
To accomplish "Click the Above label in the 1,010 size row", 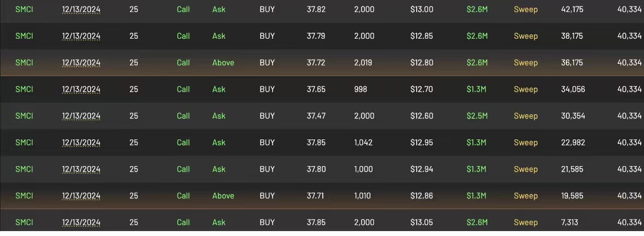I will (223, 196).
